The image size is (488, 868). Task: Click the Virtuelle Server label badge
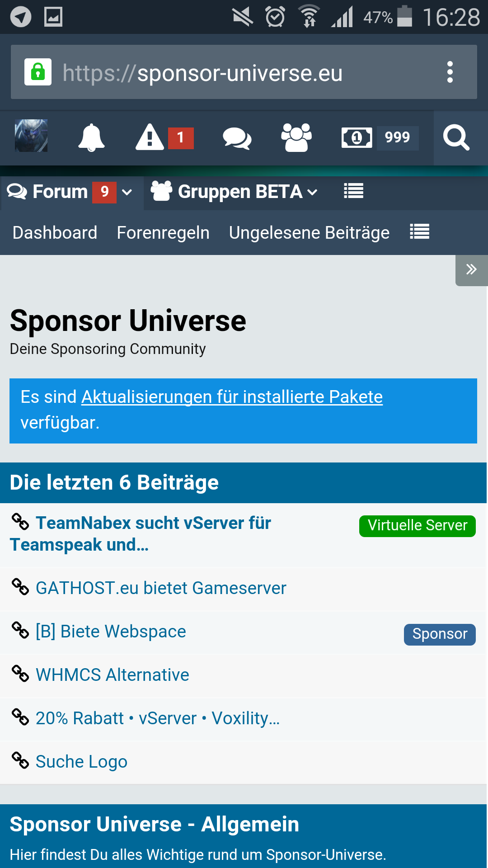point(417,526)
